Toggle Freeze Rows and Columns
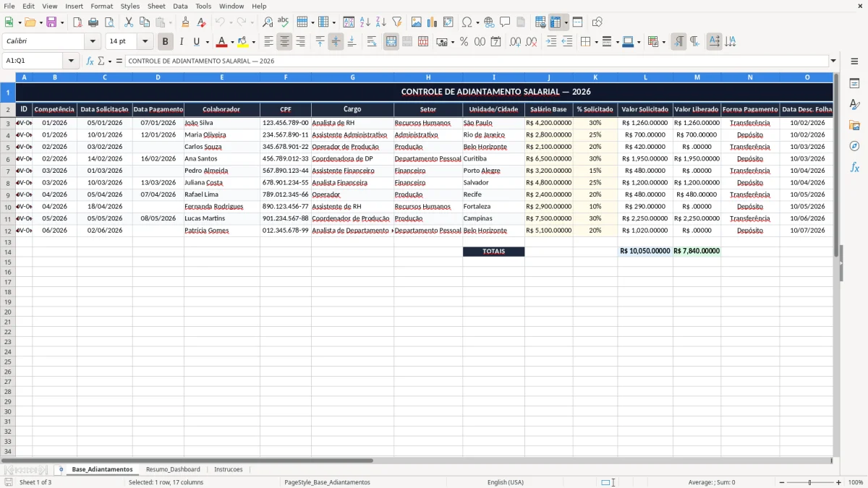 pyautogui.click(x=556, y=22)
